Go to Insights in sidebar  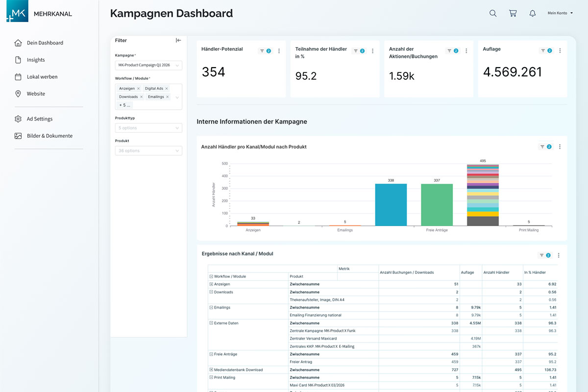tap(36, 60)
